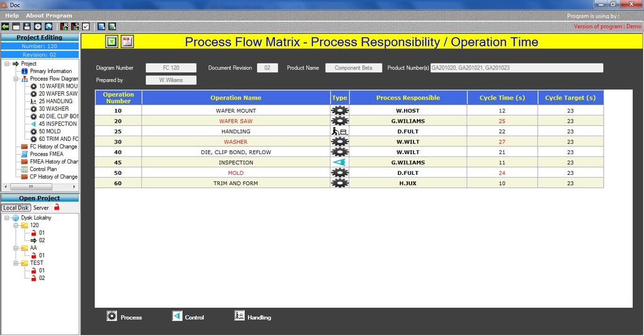Screen dimensions: 644x336
Task: Select 45 INSPECTION in the tree
Action: (57, 123)
